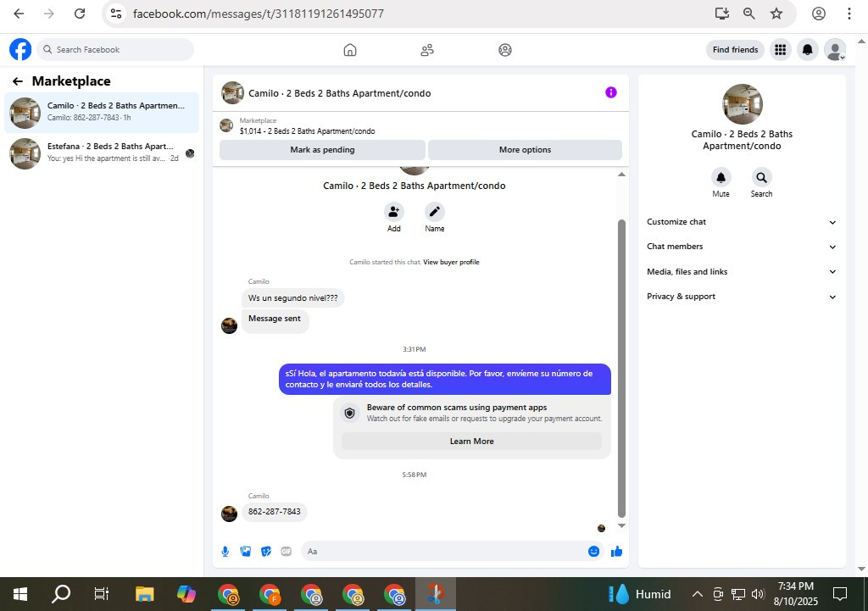Viewport: 868px width, 611px height.
Task: Open Task View on the taskbar
Action: tap(102, 594)
